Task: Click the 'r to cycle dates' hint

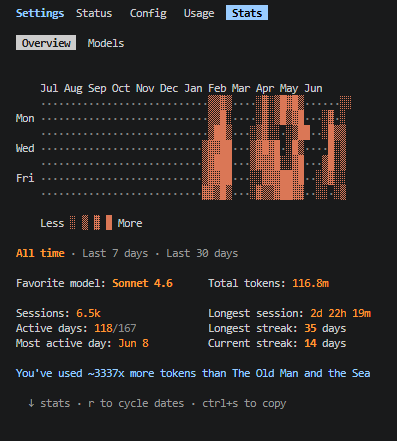Action: [136, 403]
